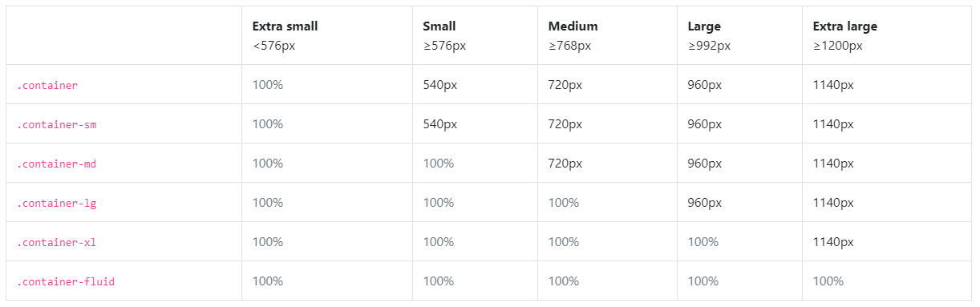980x307 pixels.
Task: Select the Medium column header
Action: pyautogui.click(x=573, y=26)
